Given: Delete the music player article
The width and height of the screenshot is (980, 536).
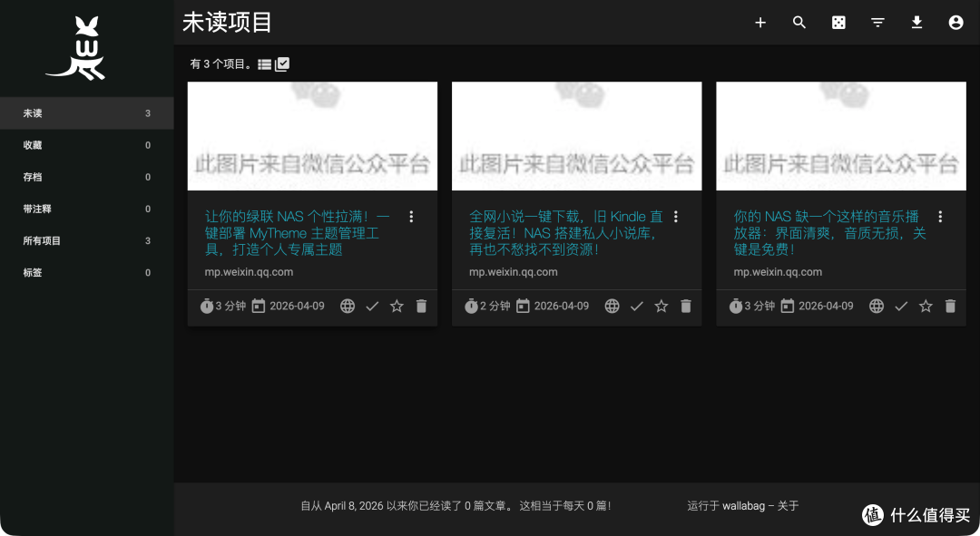Looking at the screenshot, I should [950, 307].
